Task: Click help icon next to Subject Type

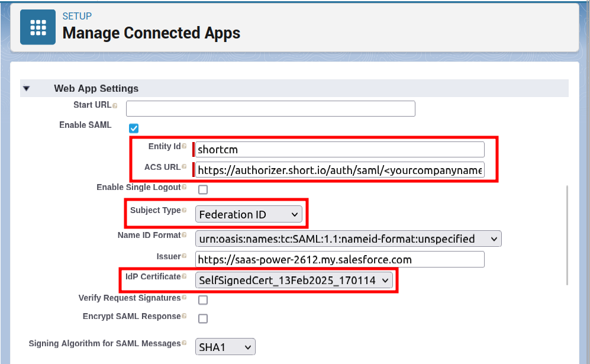Action: pos(184,210)
